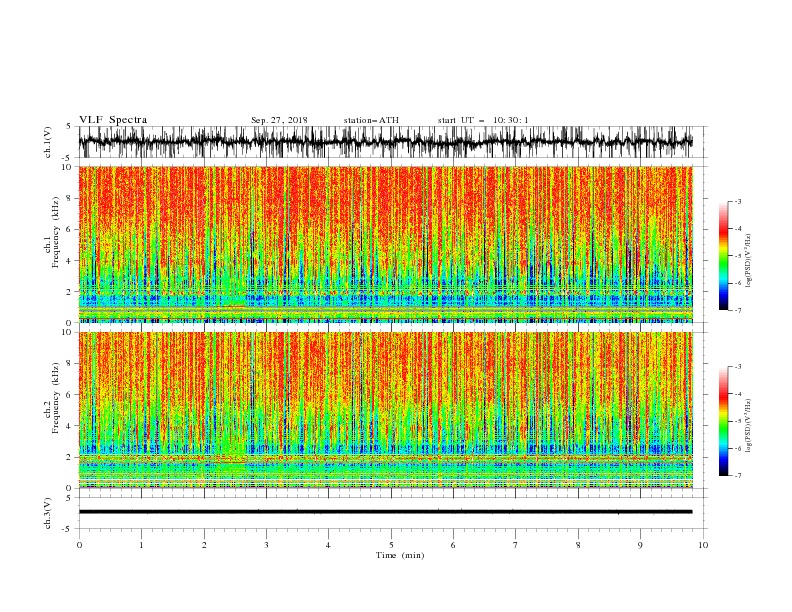Image resolution: width=792 pixels, height=612 pixels.
Task: Click the '4' frequency tick on ch.2 axis
Action: coord(69,426)
